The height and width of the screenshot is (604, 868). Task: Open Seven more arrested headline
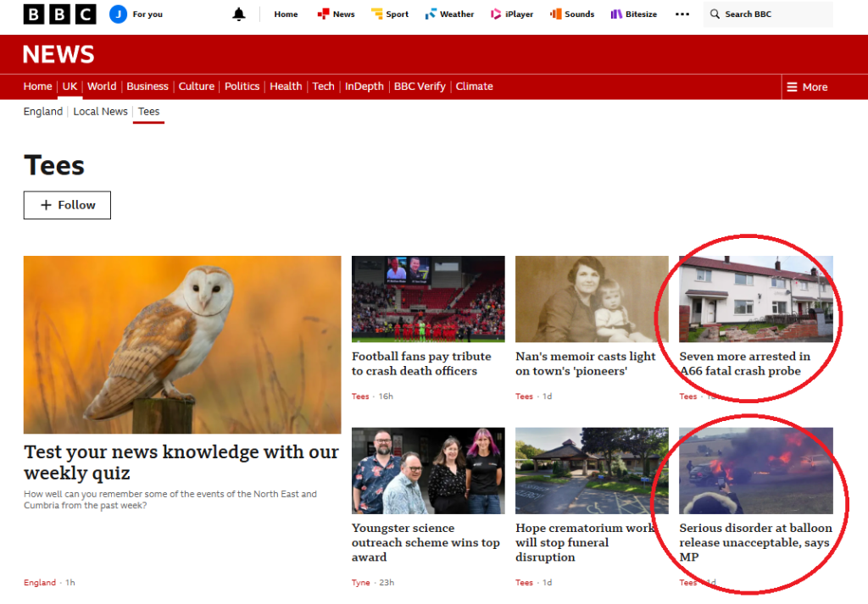click(x=744, y=363)
